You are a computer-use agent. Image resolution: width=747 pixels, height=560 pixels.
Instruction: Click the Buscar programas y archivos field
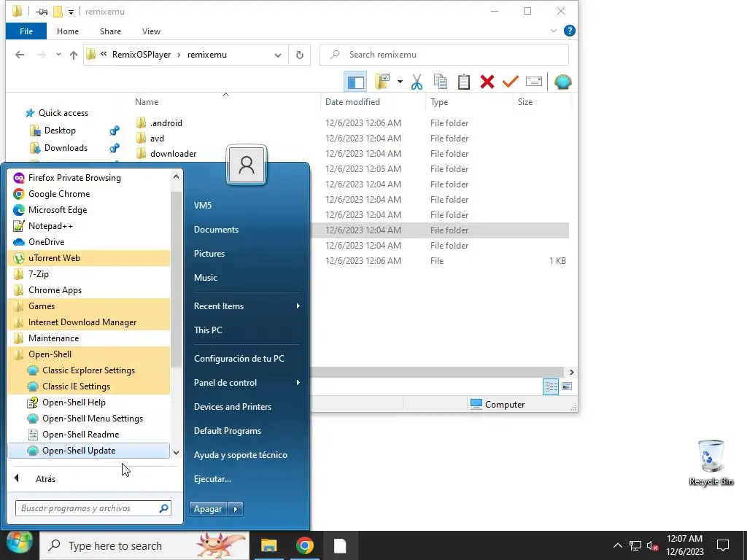coord(93,508)
